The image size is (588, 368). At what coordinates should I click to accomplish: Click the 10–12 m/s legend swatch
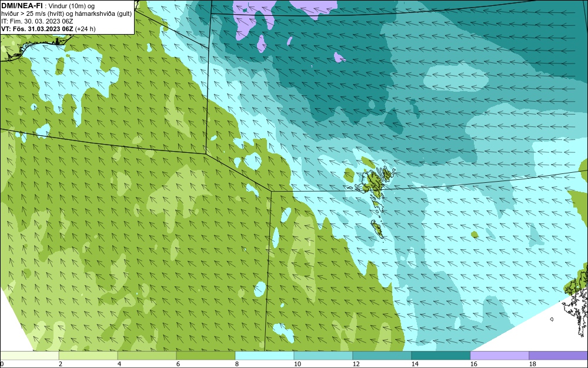point(323,355)
